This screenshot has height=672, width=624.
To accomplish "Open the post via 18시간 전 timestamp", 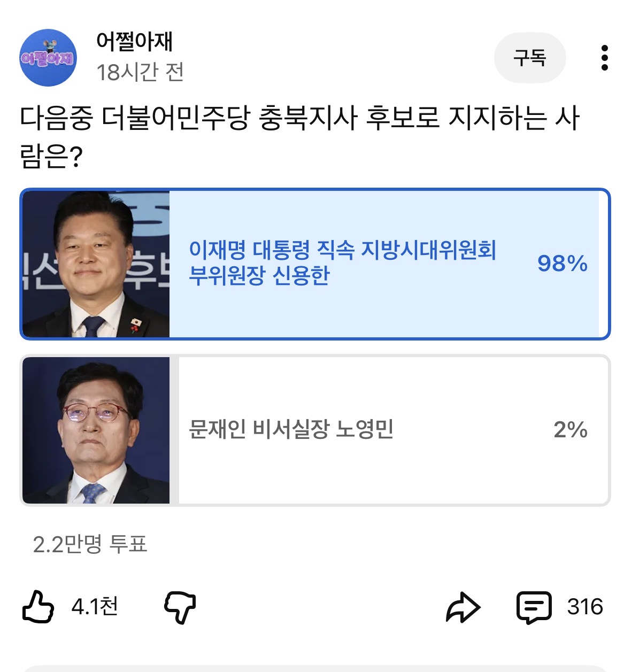I will click(x=140, y=72).
